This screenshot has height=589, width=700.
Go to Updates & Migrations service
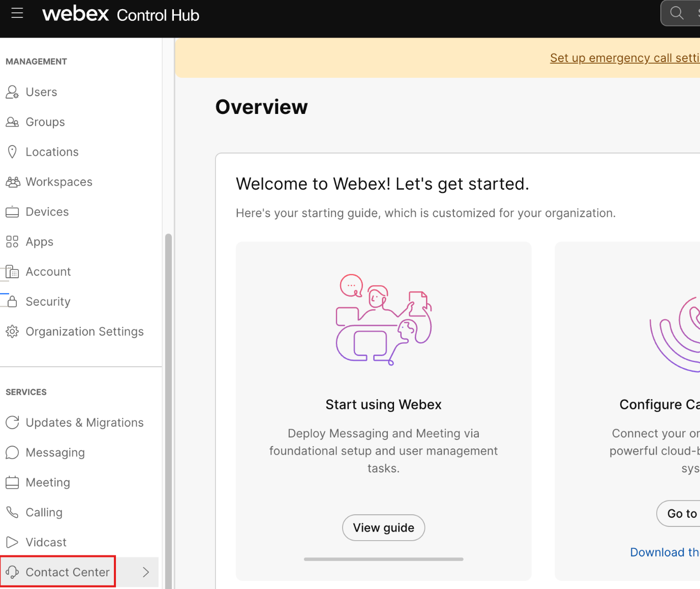pyautogui.click(x=84, y=423)
